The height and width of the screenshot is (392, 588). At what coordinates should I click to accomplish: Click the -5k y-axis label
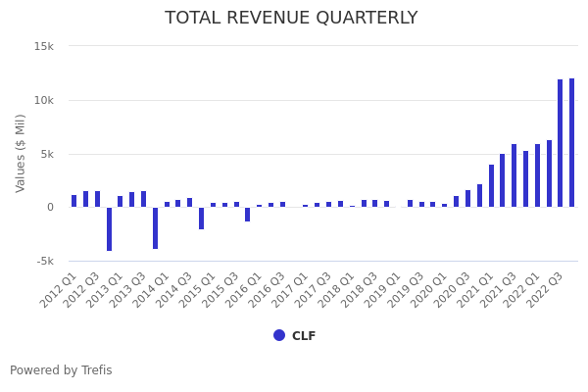(x=43, y=261)
